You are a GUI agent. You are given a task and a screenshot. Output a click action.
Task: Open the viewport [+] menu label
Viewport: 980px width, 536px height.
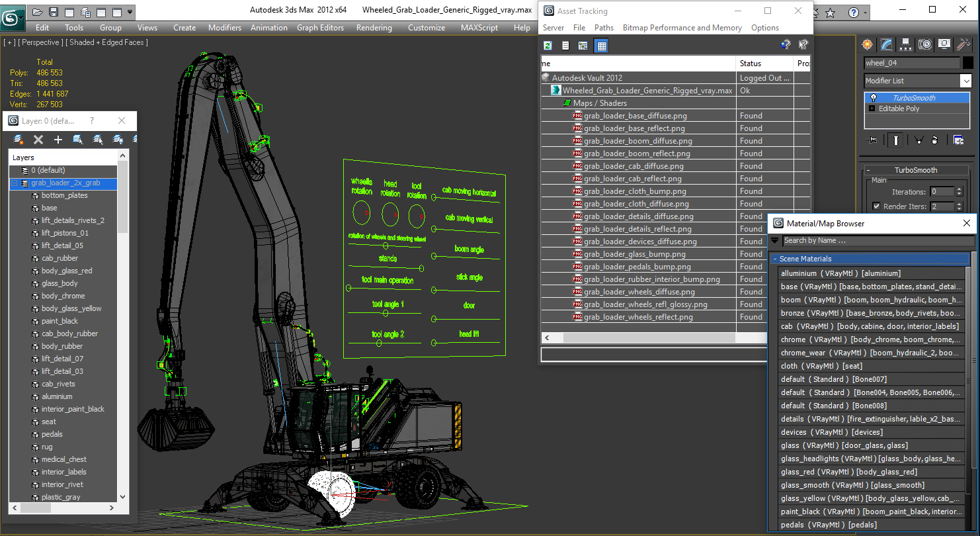click(9, 42)
